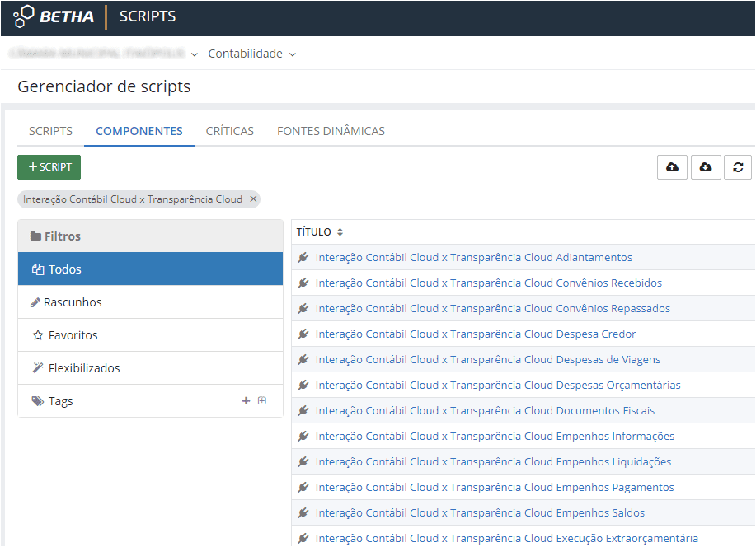Click the cloud upload icon button
The height and width of the screenshot is (547, 756).
point(672,167)
